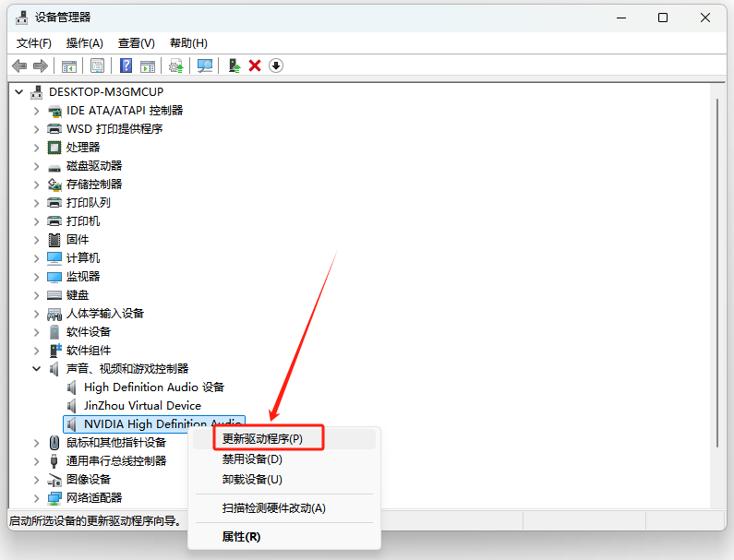Click the Forward arrow toolbar icon

pos(41,66)
